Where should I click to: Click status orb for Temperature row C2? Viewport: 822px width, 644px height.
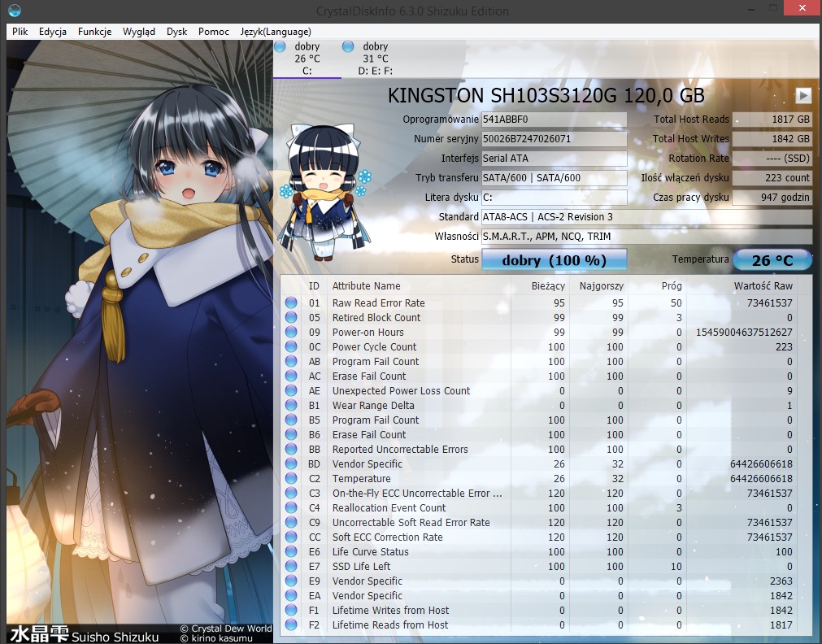[291, 478]
